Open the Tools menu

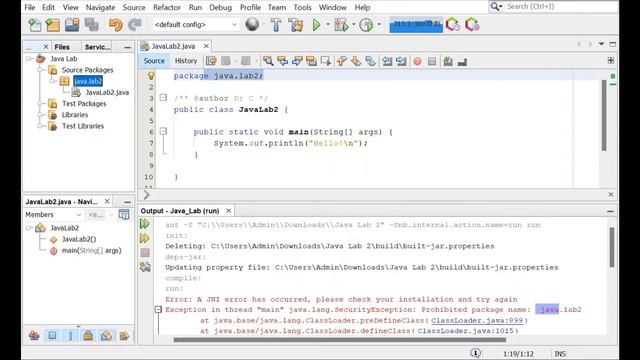point(302,7)
